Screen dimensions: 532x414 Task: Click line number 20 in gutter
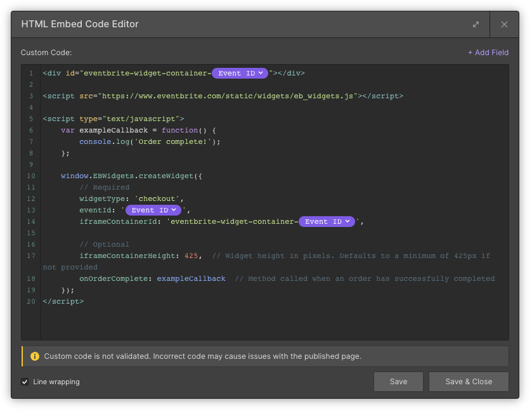tap(31, 301)
